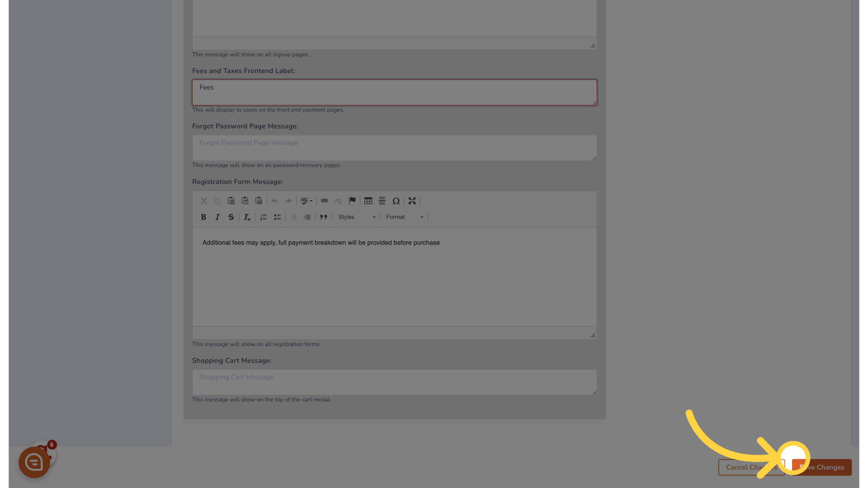The width and height of the screenshot is (868, 488).
Task: Click the Unordered list icon
Action: [x=277, y=217]
